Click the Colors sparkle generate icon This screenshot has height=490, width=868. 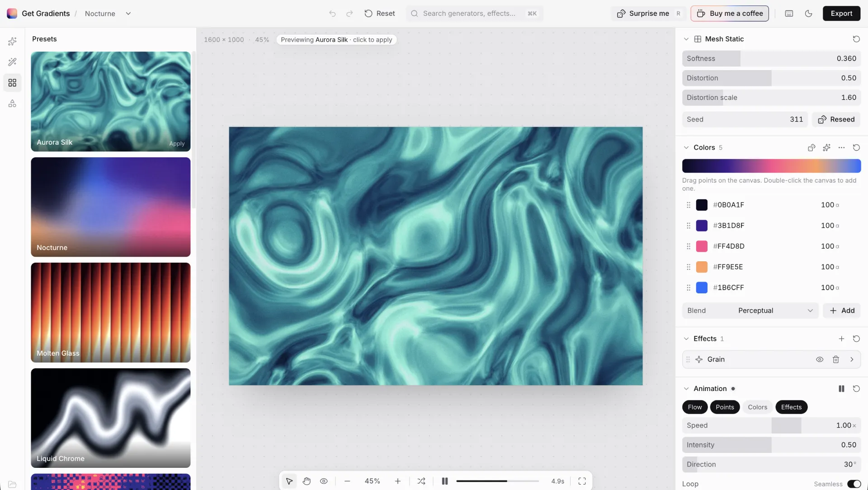[826, 147]
